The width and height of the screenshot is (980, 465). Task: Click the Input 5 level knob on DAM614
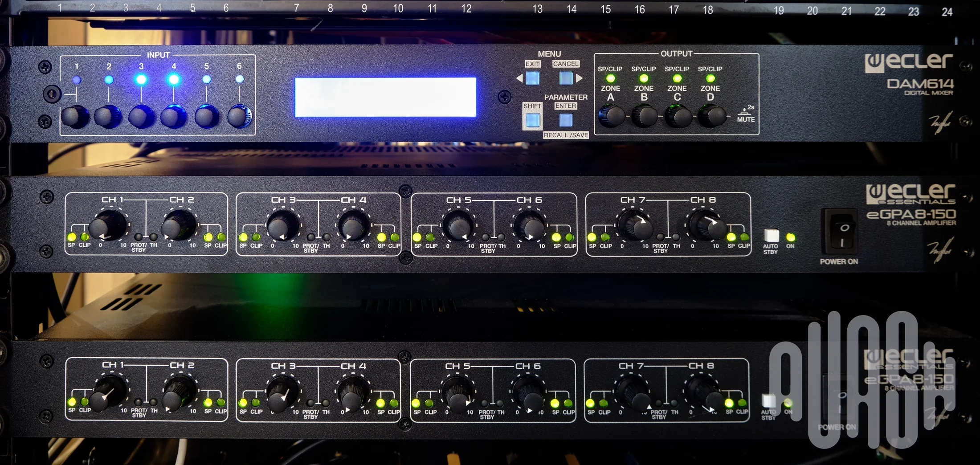coord(207,117)
